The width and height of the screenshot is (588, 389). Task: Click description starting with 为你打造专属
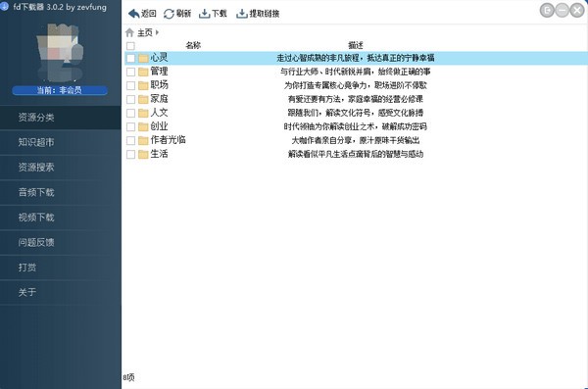tap(356, 85)
